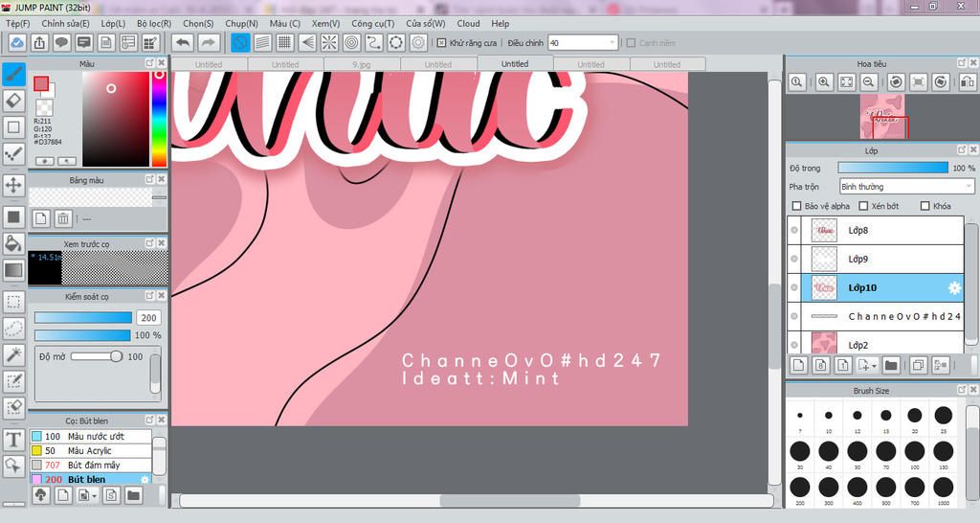Select the Move tool

pyautogui.click(x=13, y=185)
